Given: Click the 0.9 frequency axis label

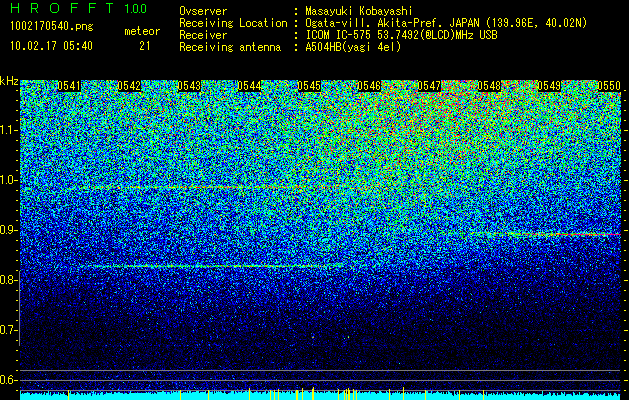Looking at the screenshot, I should pyautogui.click(x=9, y=230).
